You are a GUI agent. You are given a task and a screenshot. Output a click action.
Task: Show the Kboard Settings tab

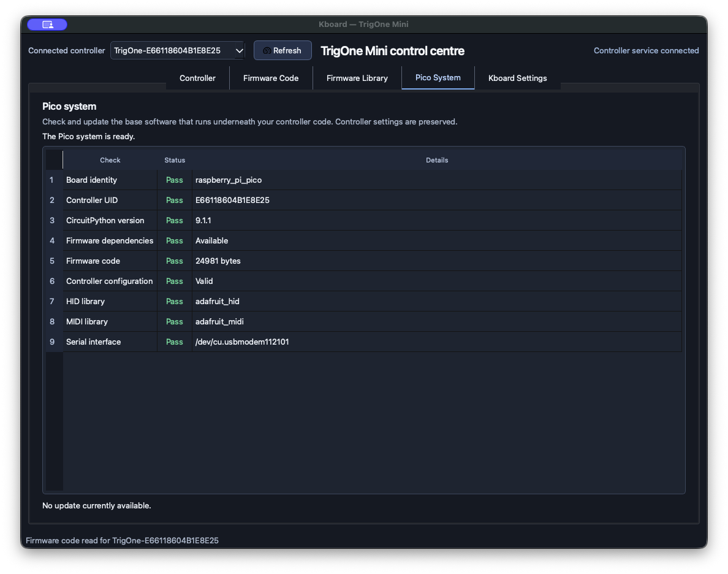[x=518, y=78]
